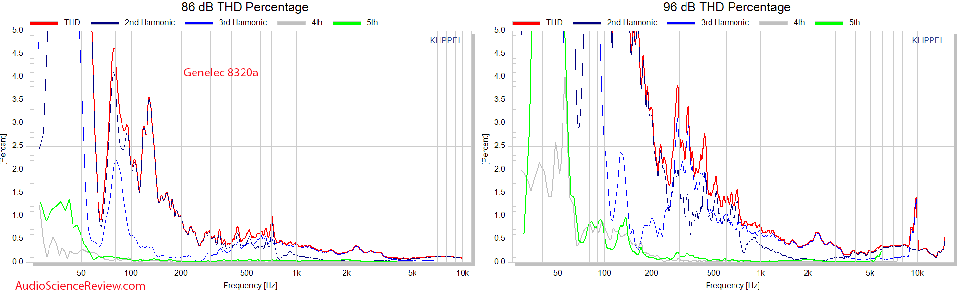Click the "5.0" percent tick on the 86 dB chart

(18, 30)
